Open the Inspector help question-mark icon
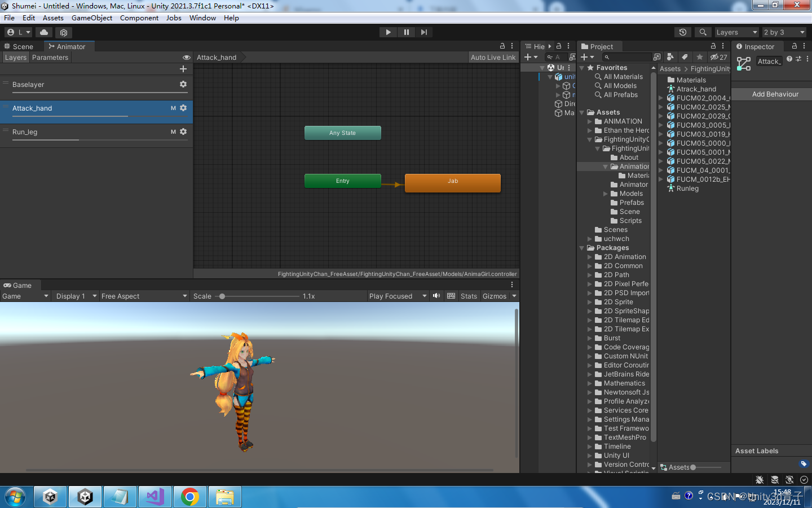Image resolution: width=812 pixels, height=508 pixels. click(x=789, y=59)
